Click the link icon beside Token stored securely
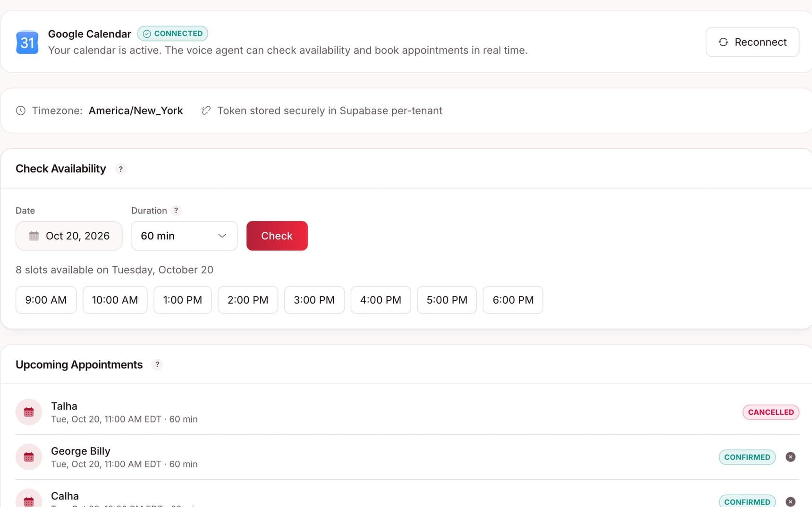This screenshot has width=812, height=507. [x=206, y=110]
